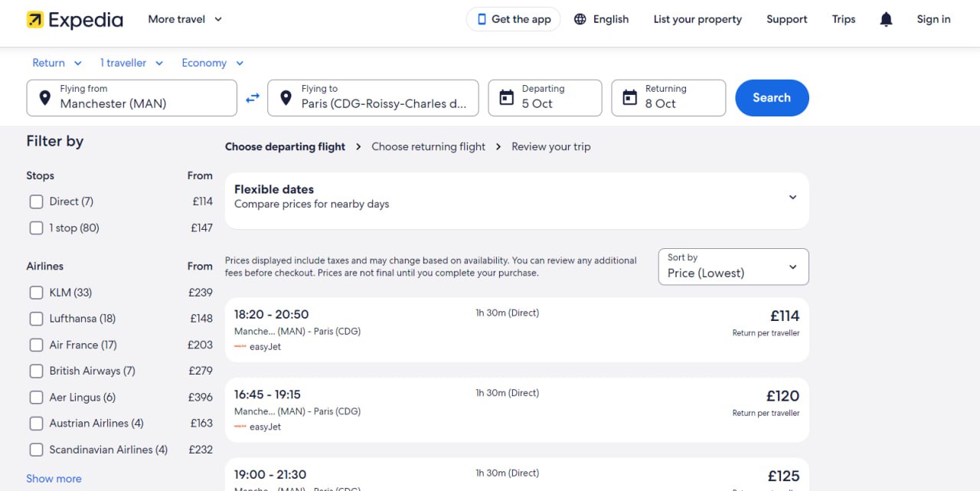Viewport: 980px width, 491px height.
Task: Click Show more airlines link
Action: [x=54, y=479]
